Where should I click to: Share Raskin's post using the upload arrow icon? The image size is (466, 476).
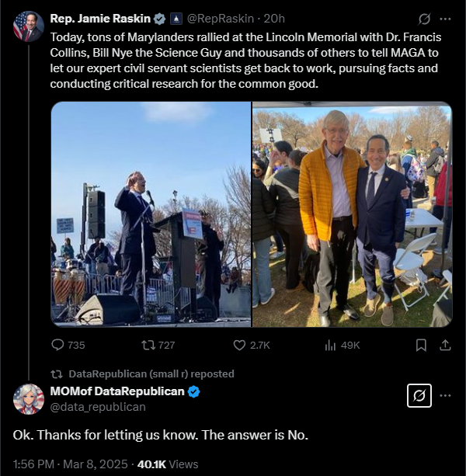point(445,345)
